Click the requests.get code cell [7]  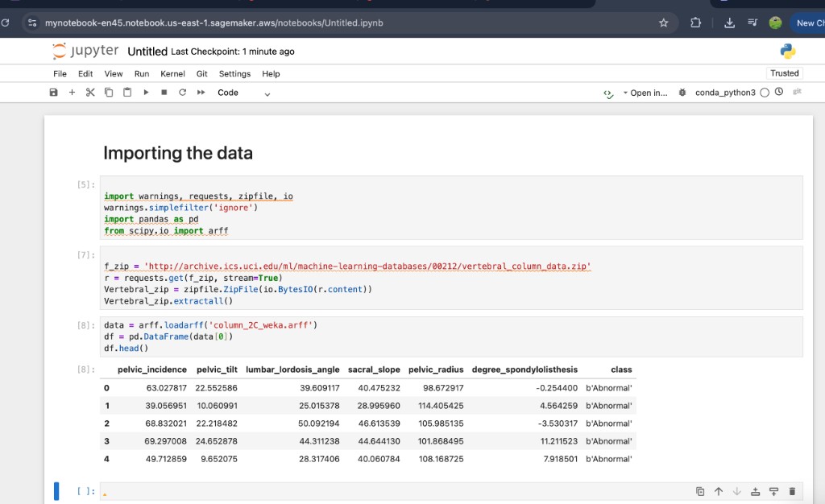coord(451,278)
